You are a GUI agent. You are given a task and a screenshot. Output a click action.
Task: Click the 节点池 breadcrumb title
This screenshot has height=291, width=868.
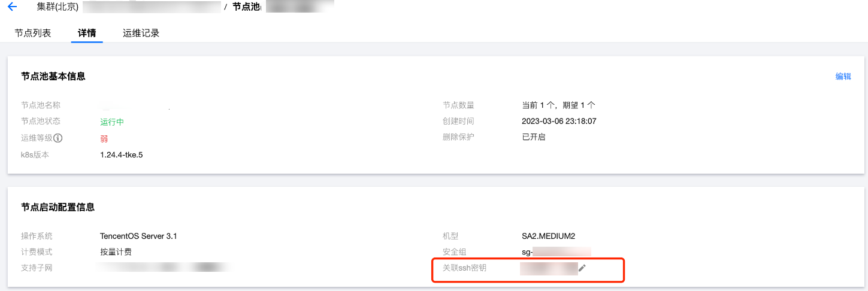pos(246,7)
